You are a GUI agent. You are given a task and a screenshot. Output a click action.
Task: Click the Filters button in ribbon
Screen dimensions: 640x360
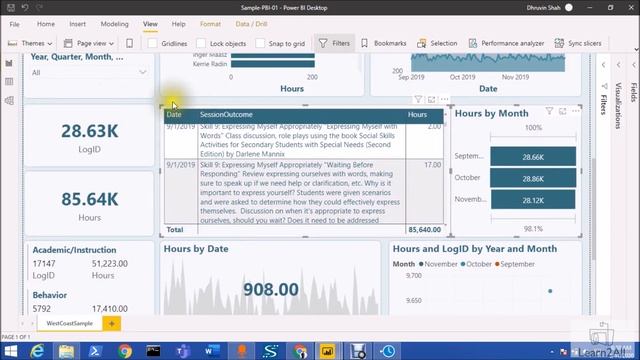(x=334, y=43)
